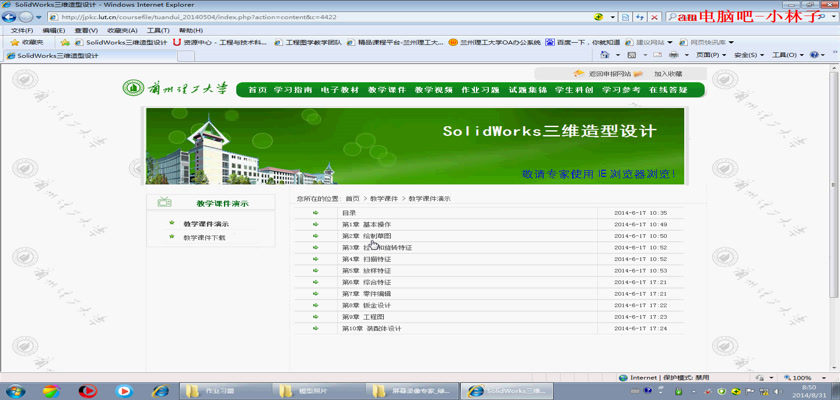The image size is (840, 400).
Task: Open the 工具(O) command bar dropdown
Action: (x=788, y=55)
